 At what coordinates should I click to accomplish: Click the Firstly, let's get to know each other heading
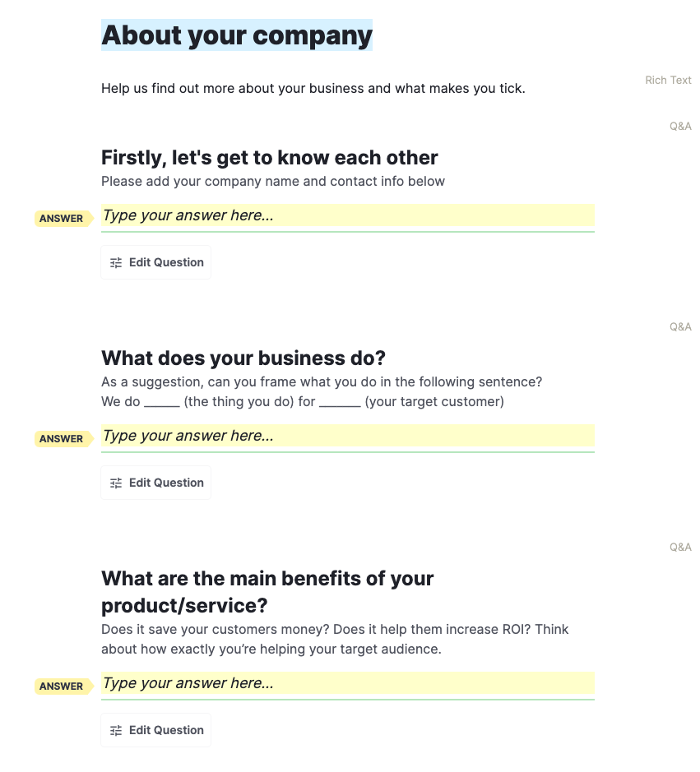tap(269, 157)
